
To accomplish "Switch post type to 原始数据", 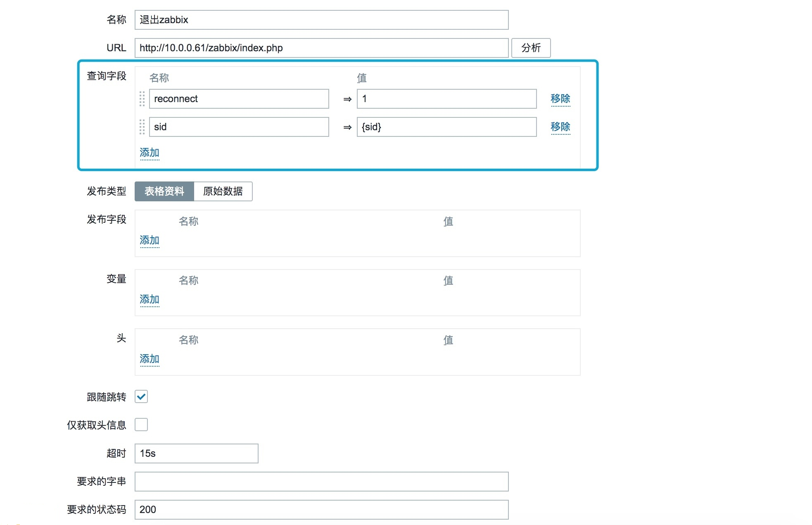I will pyautogui.click(x=223, y=191).
